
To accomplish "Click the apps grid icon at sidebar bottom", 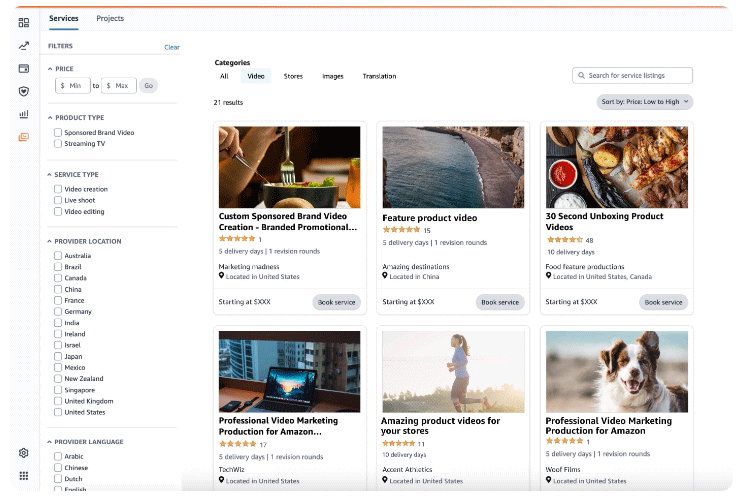I will [x=24, y=476].
